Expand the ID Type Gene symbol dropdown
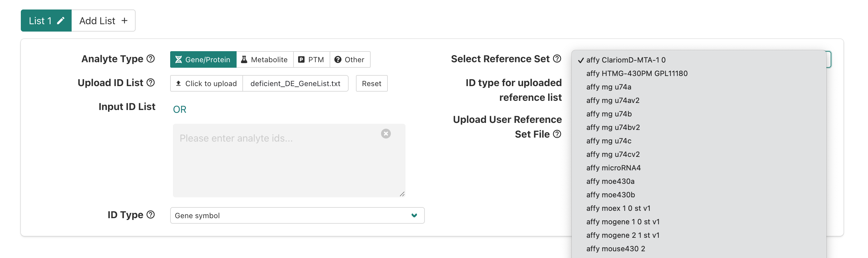 [x=297, y=215]
